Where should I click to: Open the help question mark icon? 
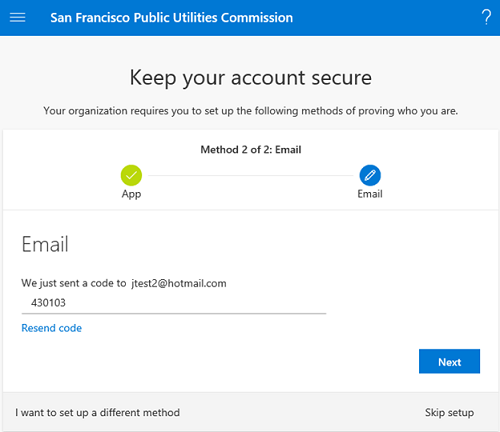(x=486, y=17)
